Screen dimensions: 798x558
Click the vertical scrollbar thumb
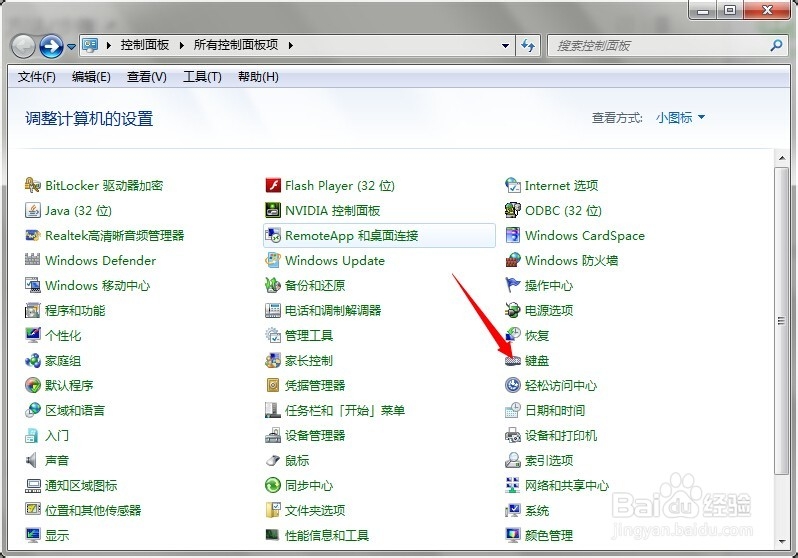click(782, 321)
